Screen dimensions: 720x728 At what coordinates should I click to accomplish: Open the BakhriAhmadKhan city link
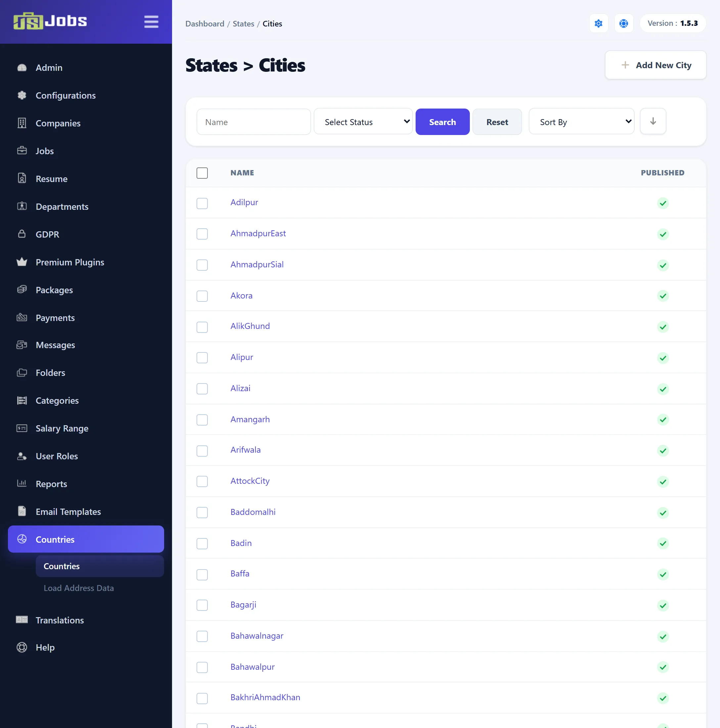[265, 697]
